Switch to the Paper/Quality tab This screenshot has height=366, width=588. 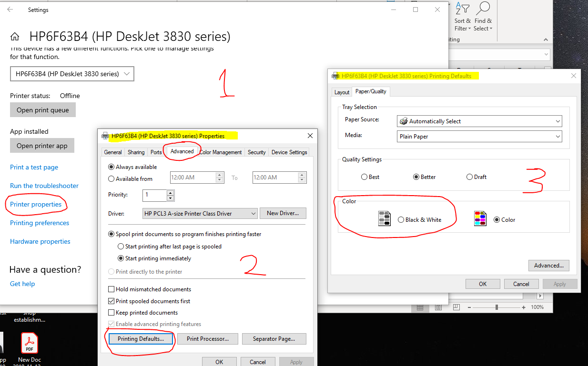372,91
